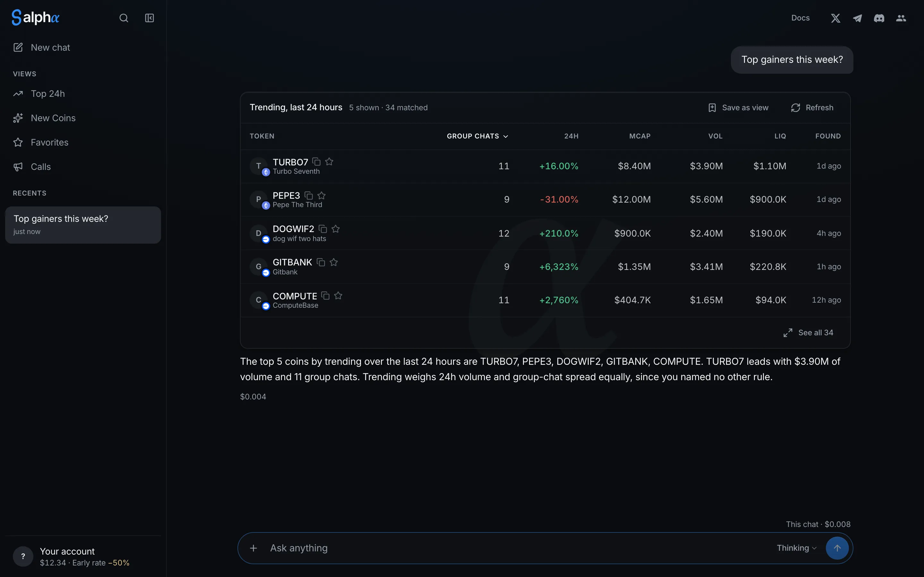This screenshot has height=577, width=924.
Task: Favorite the DOGWIF2 token star
Action: pyautogui.click(x=336, y=229)
